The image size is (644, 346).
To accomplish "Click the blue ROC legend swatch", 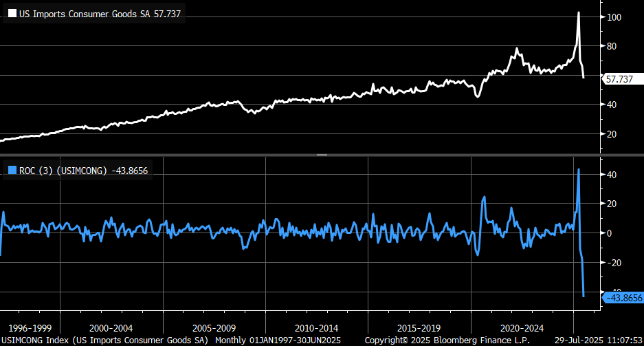I will [x=12, y=170].
